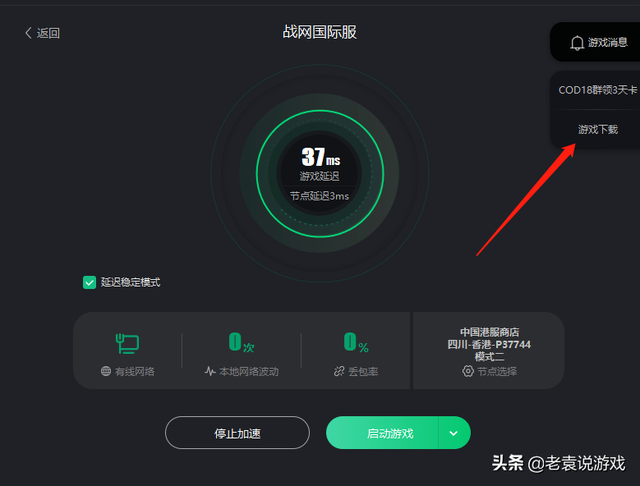Click the globe icon beside 有线网络
The height and width of the screenshot is (486, 640).
point(106,371)
